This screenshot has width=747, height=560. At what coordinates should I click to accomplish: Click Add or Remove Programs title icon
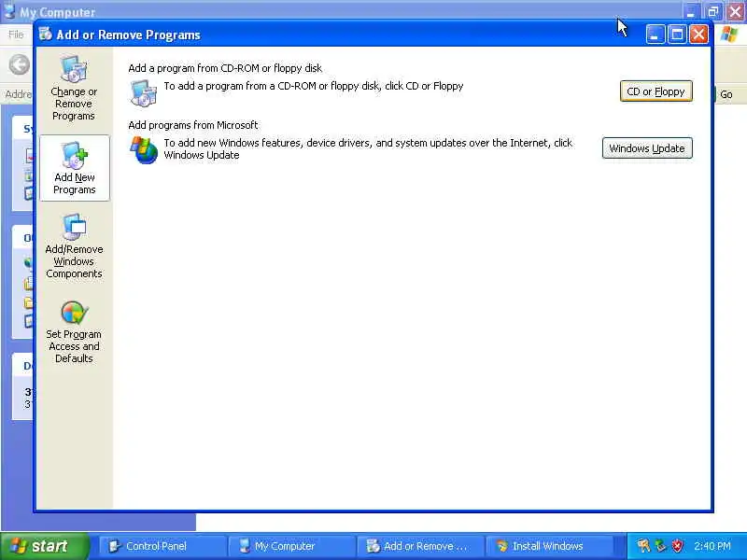46,35
